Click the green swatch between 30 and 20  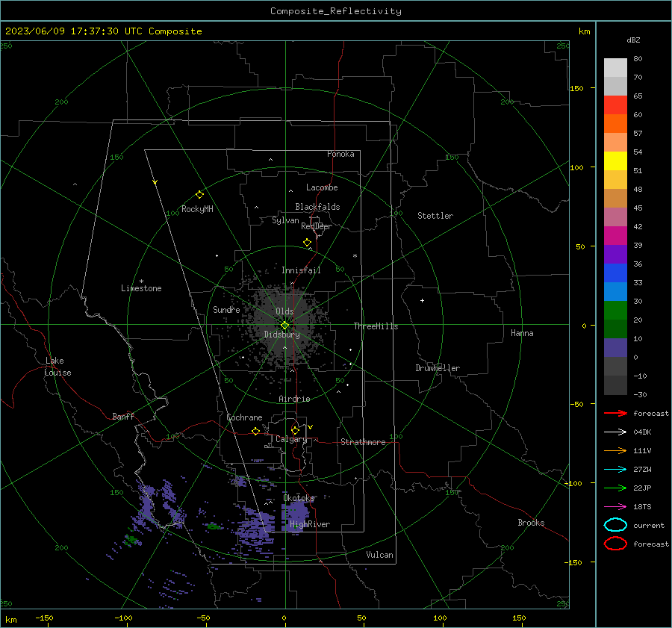point(615,311)
